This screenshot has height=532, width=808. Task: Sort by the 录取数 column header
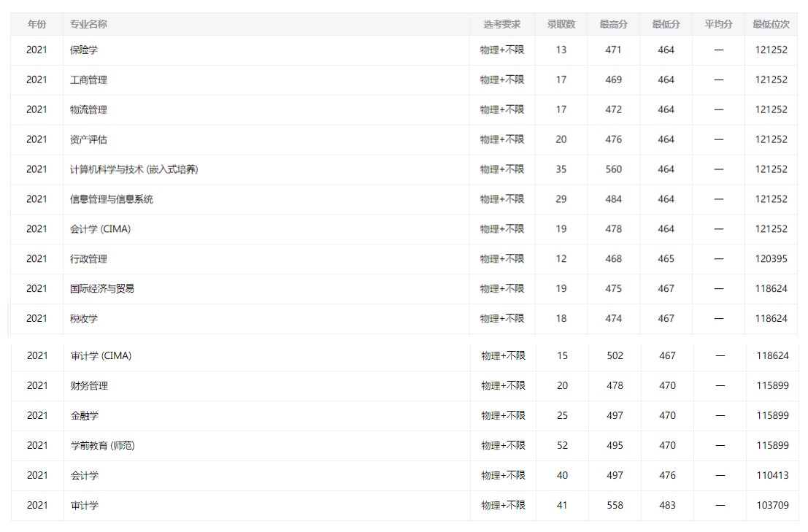coord(561,24)
